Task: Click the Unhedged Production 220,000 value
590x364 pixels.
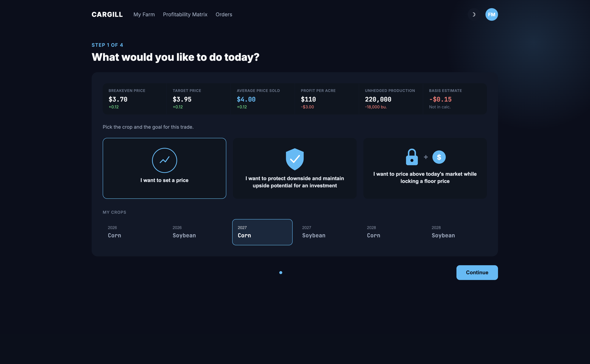Action: click(x=378, y=99)
